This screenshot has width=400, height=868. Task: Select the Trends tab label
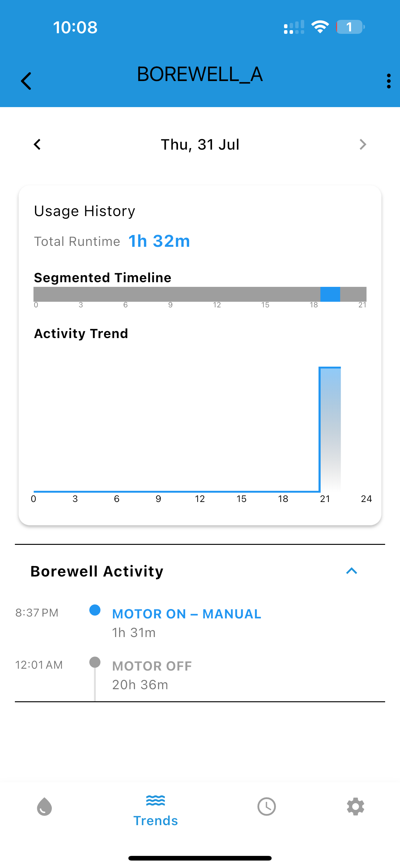(x=156, y=821)
